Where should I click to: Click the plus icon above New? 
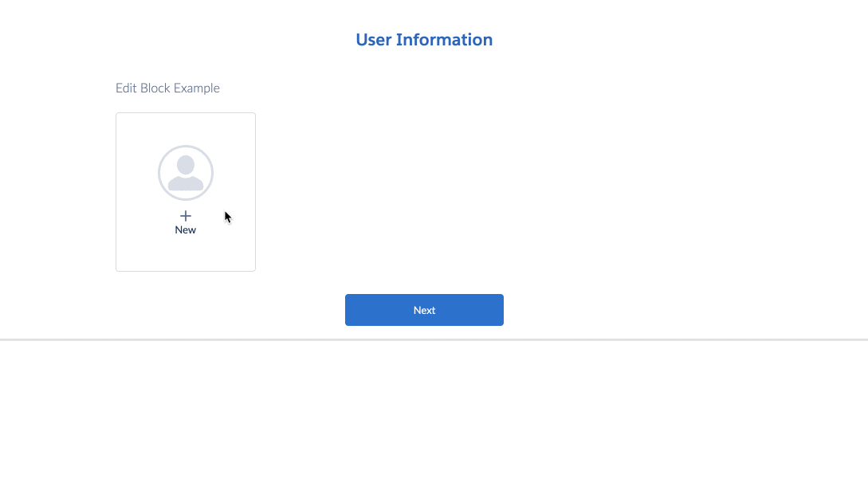(186, 216)
